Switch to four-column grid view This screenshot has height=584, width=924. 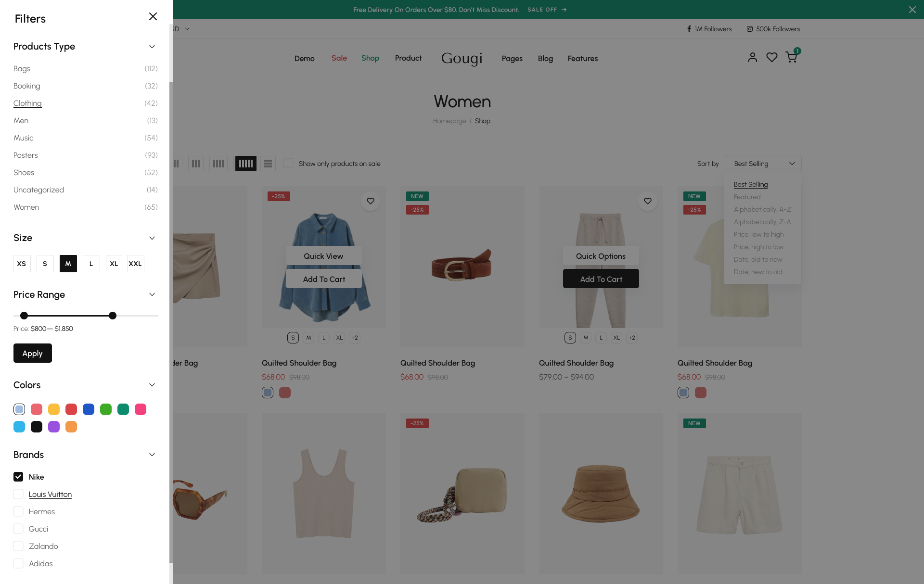(218, 164)
